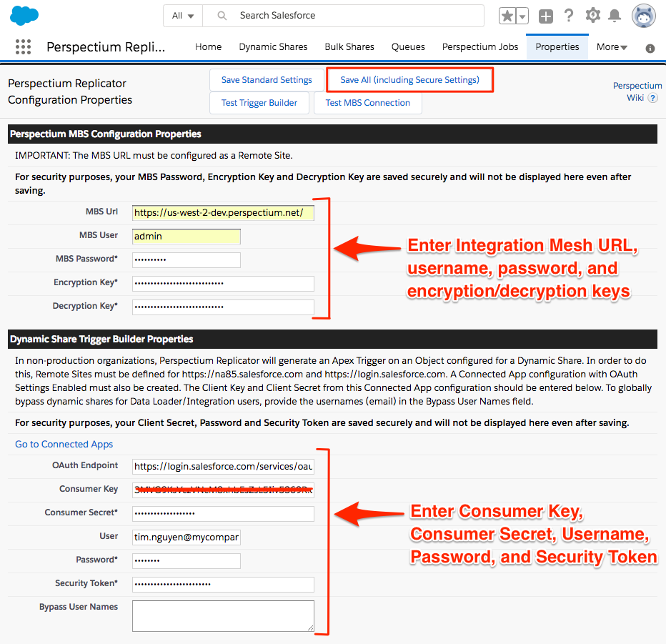
Task: Click the Consumer Key field
Action: pos(223,490)
